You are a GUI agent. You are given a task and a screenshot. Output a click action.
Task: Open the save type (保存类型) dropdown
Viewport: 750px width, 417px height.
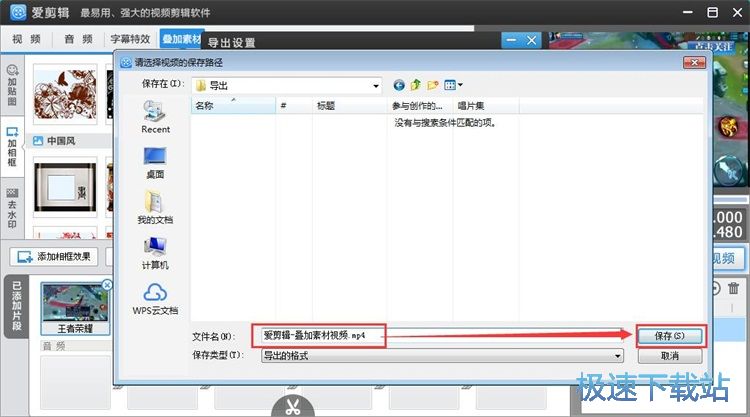(x=441, y=356)
